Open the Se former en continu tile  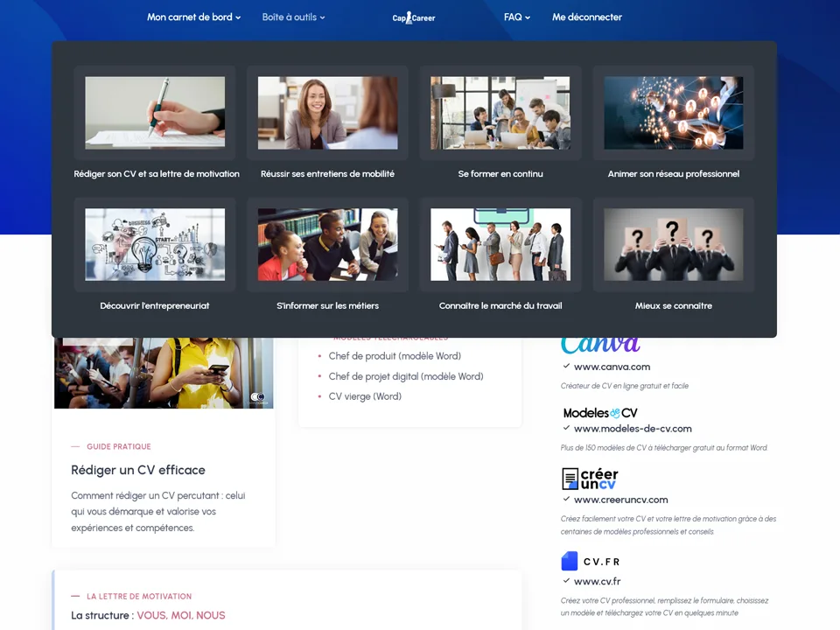tap(500, 113)
